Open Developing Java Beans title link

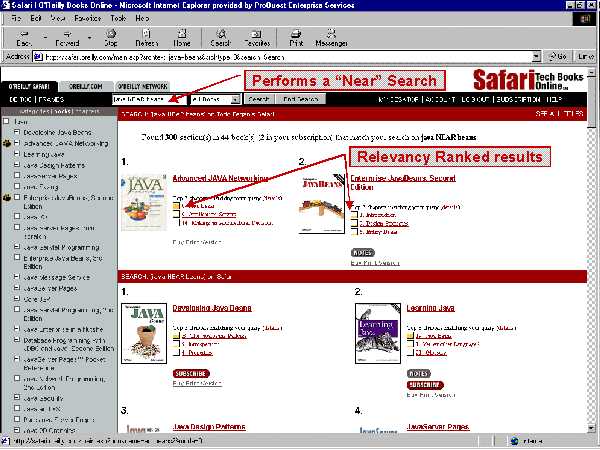[212, 308]
